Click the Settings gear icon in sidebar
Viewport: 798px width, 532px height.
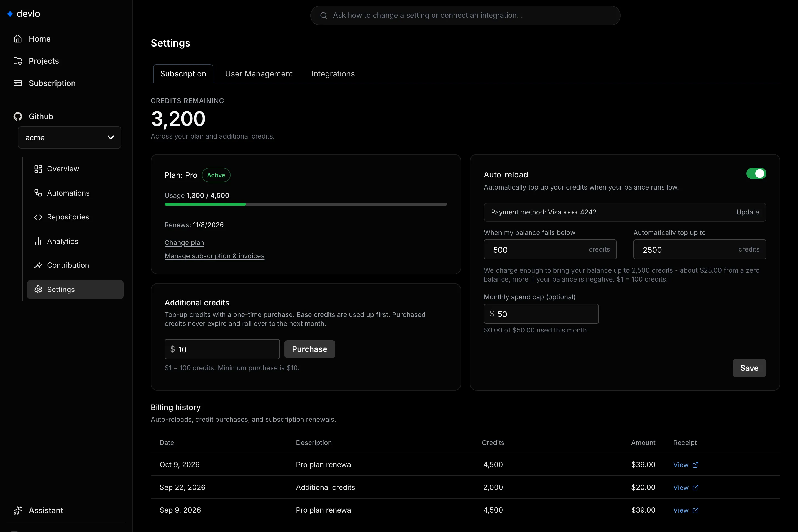(x=38, y=289)
